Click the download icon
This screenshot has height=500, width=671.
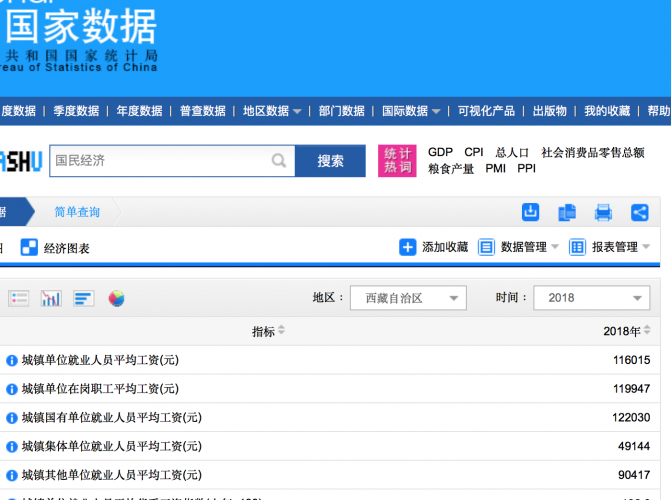[531, 212]
